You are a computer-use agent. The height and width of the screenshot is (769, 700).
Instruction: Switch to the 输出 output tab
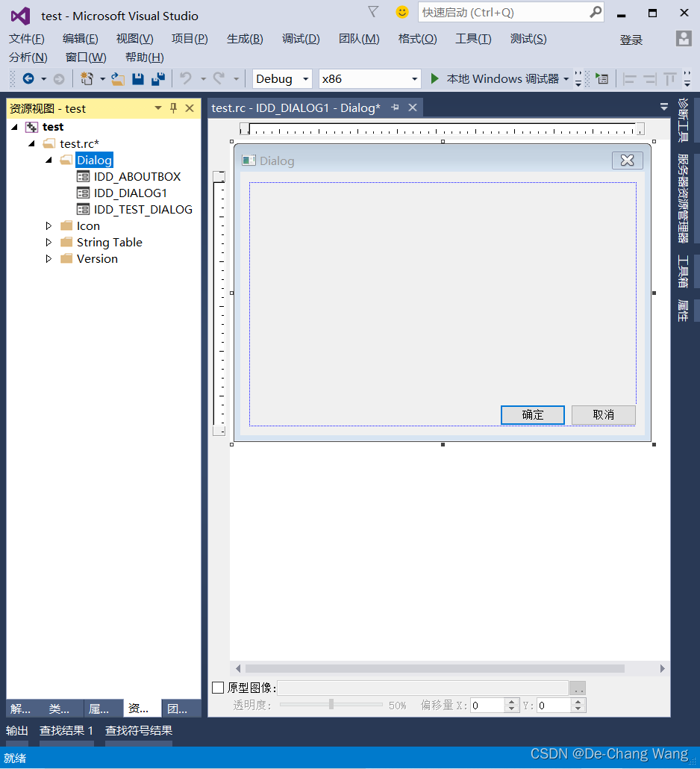[16, 731]
